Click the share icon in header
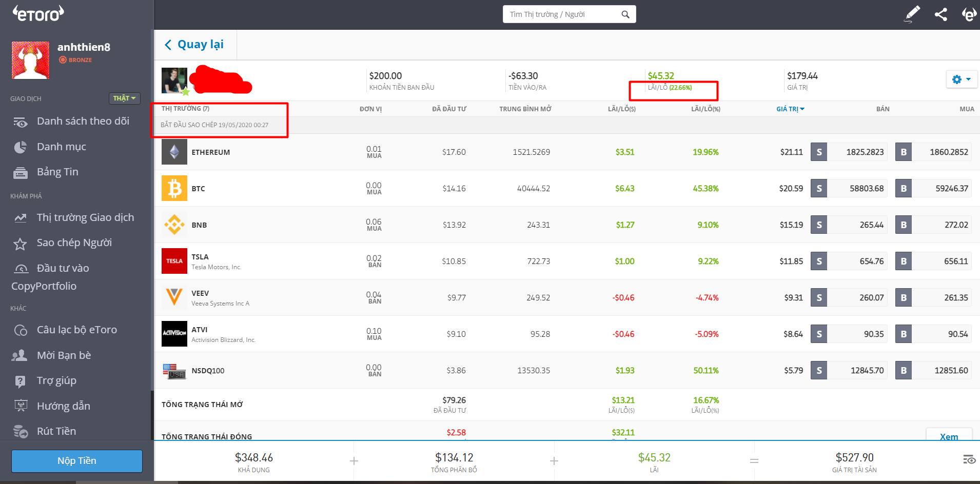The width and height of the screenshot is (980, 484). pyautogui.click(x=940, y=14)
